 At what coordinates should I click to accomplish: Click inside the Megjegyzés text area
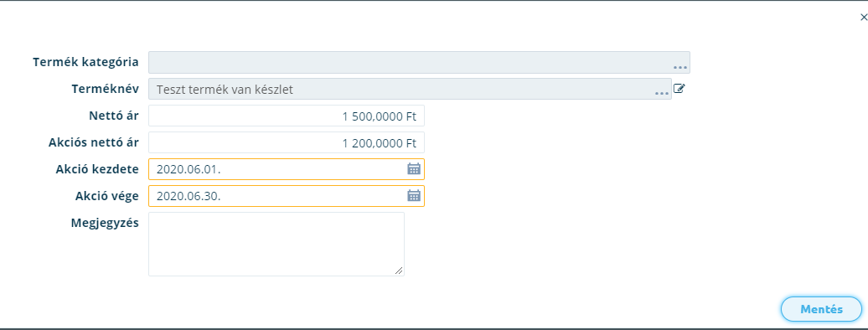coord(276,244)
